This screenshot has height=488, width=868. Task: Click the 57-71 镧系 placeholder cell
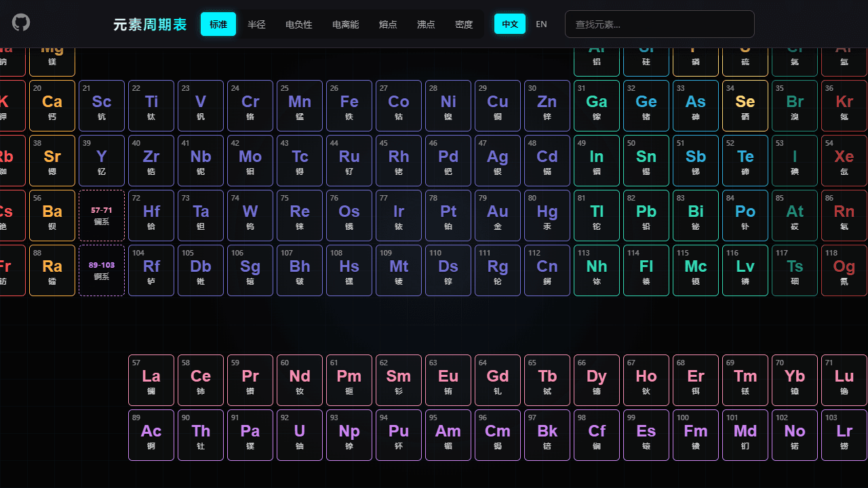(x=102, y=216)
